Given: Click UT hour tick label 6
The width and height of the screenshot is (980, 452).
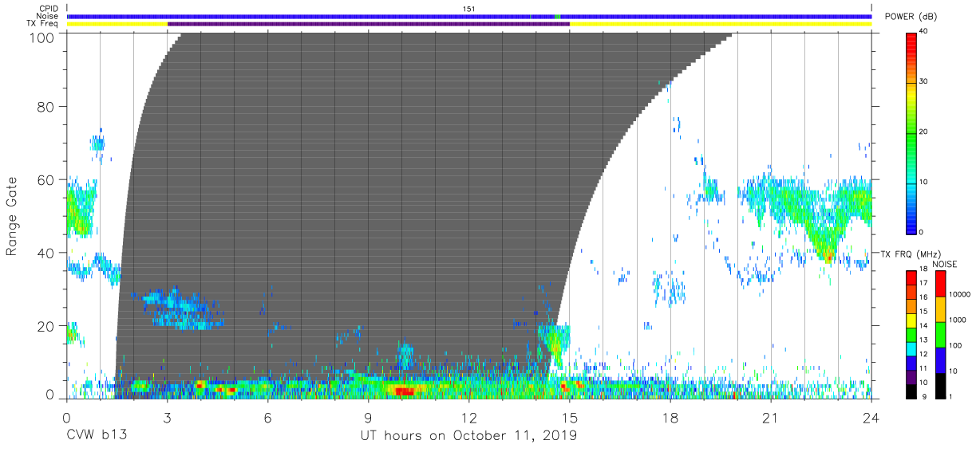Looking at the screenshot, I should (x=267, y=417).
